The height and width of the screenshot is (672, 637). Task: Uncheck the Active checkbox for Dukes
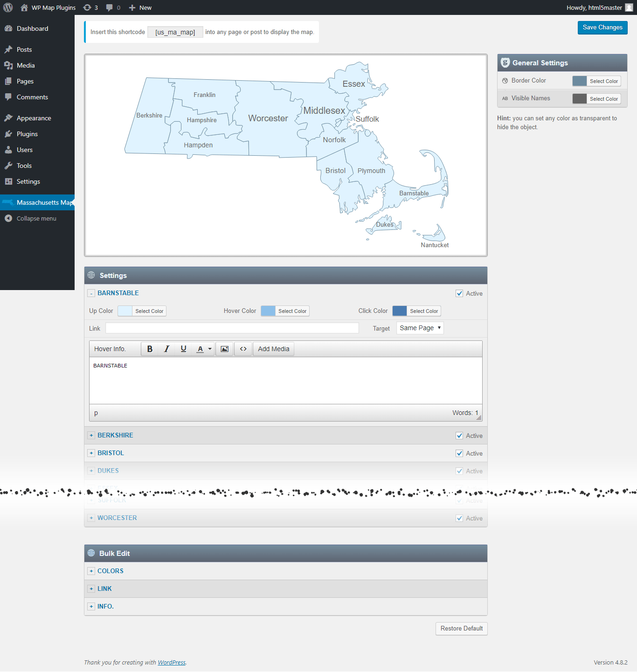459,471
